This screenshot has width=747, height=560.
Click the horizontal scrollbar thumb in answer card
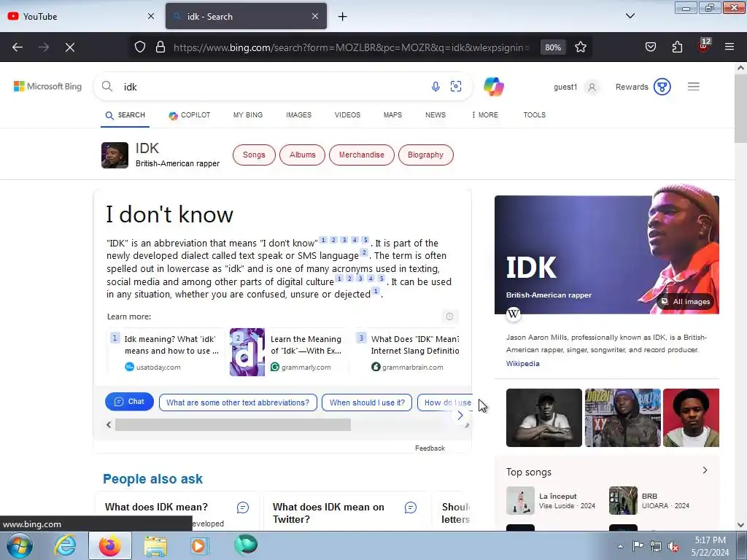[233, 425]
